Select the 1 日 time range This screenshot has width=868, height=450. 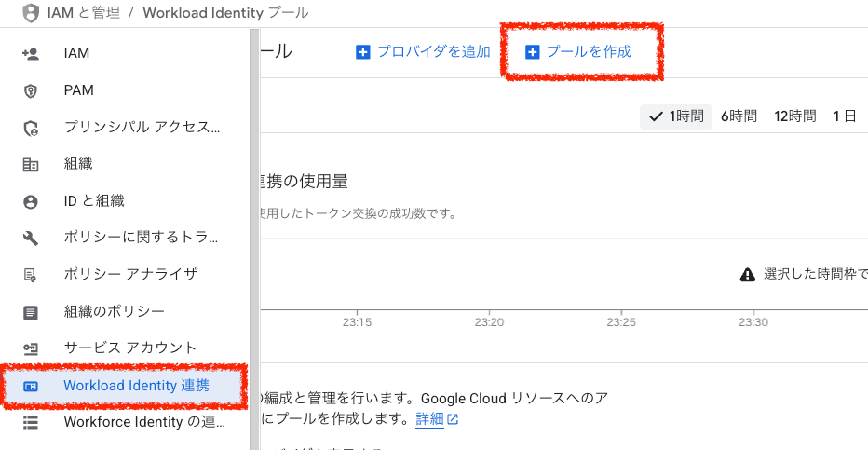[x=845, y=116]
